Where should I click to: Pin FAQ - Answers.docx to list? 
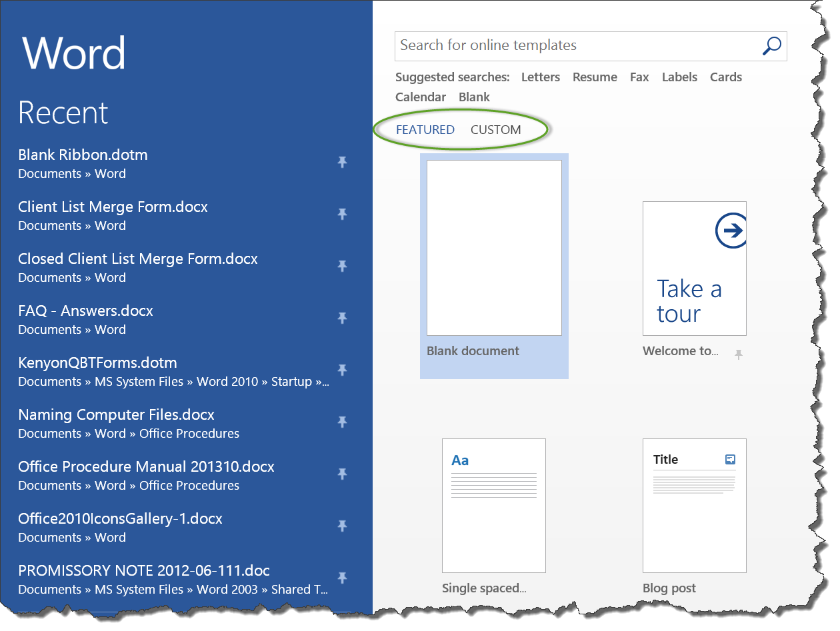(342, 318)
